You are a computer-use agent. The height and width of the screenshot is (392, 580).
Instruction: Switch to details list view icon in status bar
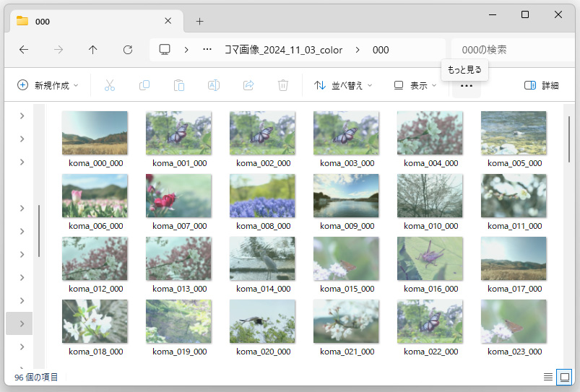pyautogui.click(x=548, y=377)
